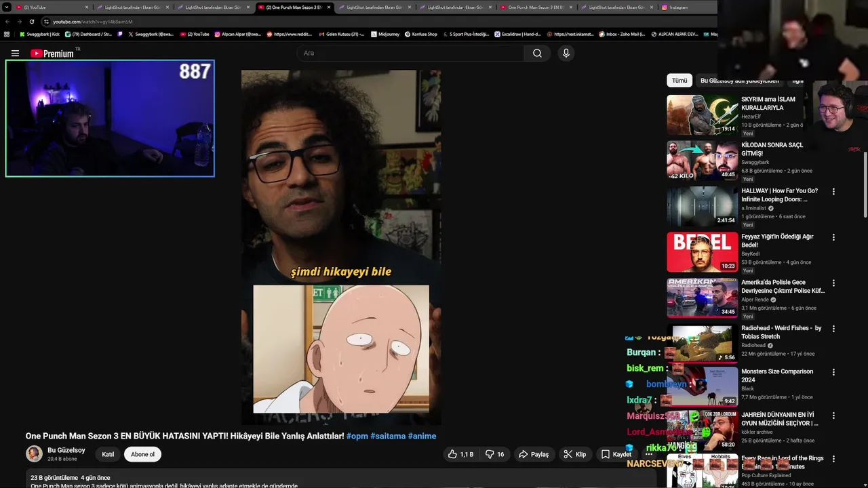Click the browser address bar URL

pos(93,22)
